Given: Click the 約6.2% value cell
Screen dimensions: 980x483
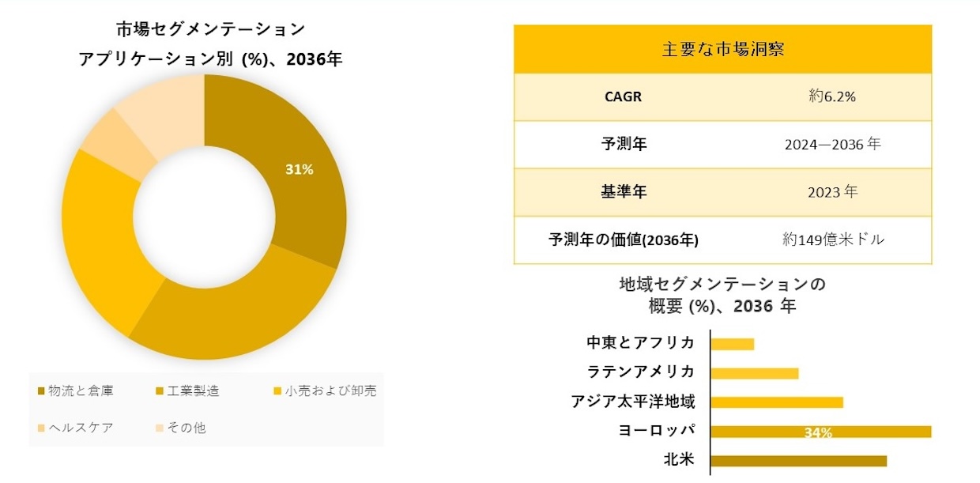Looking at the screenshot, I should (832, 97).
